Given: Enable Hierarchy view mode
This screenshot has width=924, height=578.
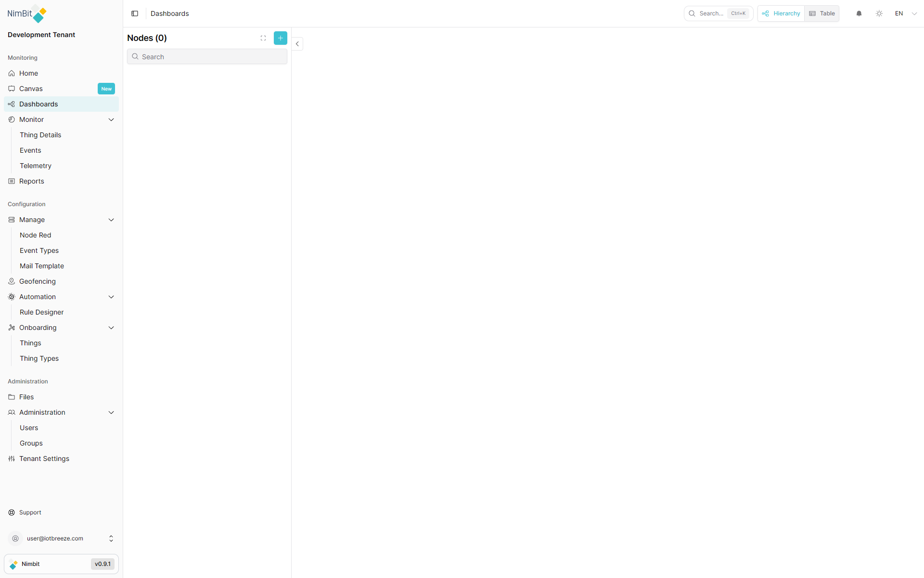Looking at the screenshot, I should pos(781,13).
